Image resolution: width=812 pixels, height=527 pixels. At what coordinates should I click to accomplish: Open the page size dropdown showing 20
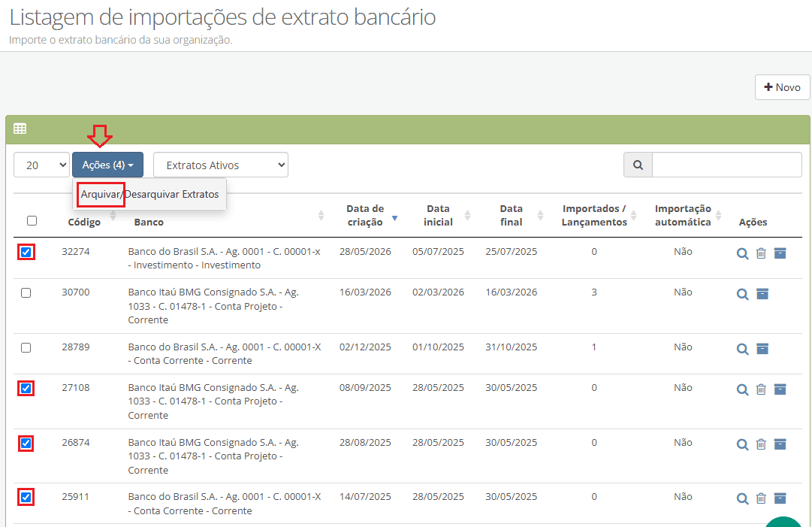click(x=41, y=165)
